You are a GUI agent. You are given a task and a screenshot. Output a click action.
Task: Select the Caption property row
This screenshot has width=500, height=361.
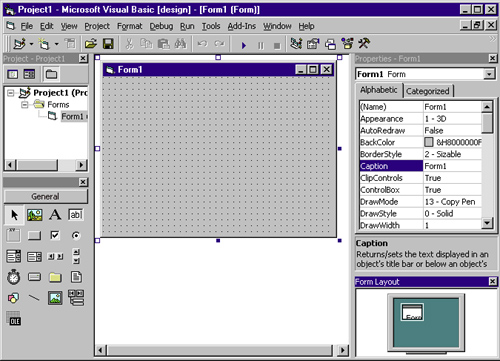[x=421, y=166]
